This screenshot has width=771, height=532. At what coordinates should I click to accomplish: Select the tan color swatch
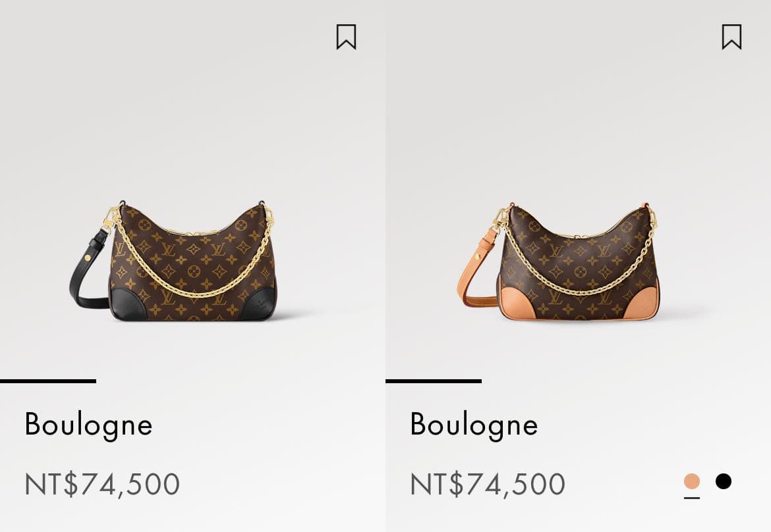pyautogui.click(x=691, y=482)
